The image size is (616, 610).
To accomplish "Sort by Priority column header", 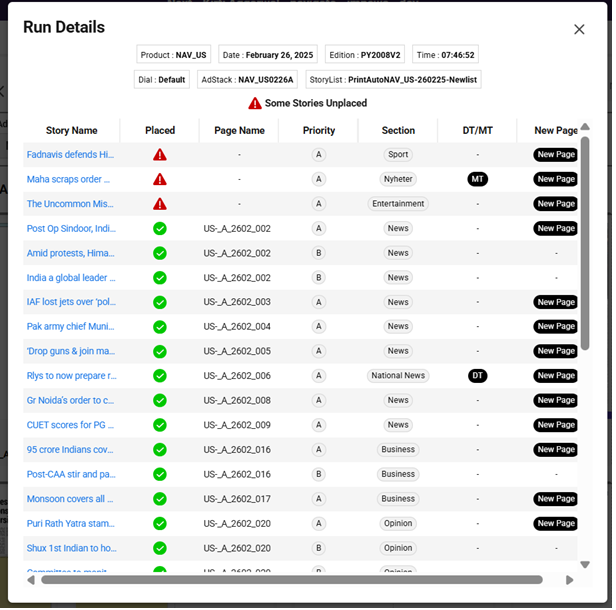I will 319,130.
